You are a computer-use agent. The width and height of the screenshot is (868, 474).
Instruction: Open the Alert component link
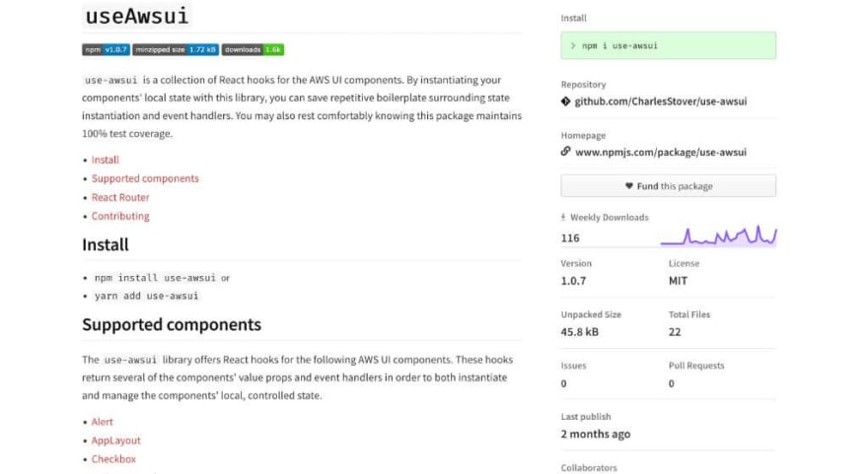102,422
